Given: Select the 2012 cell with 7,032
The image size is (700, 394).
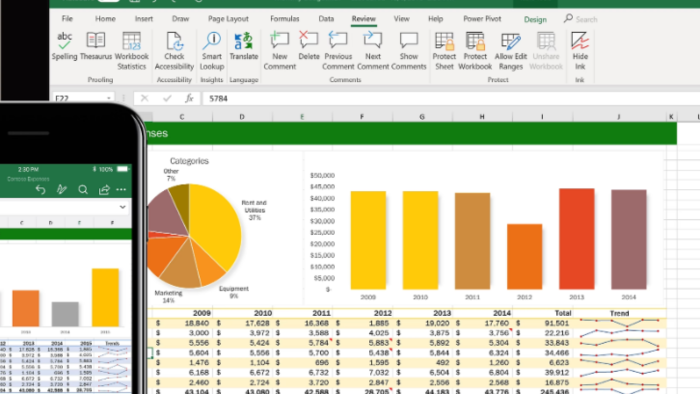Looking at the screenshot, I should tap(362, 372).
